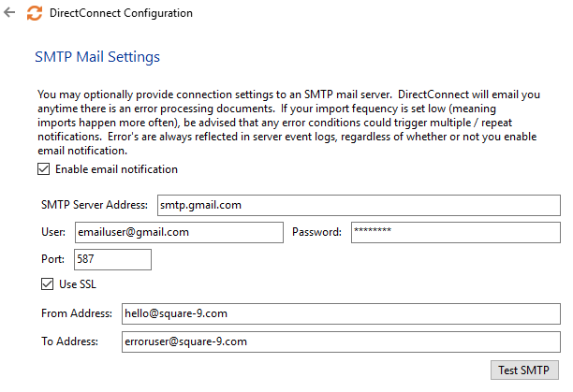This screenshot has width=573, height=392.
Task: Click the To Address label
Action: [70, 341]
